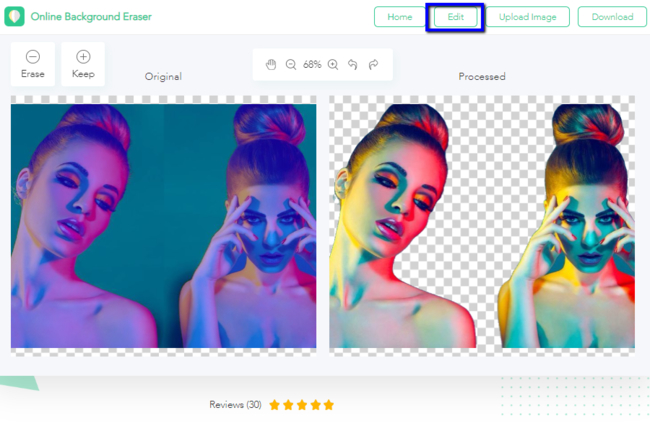Click the Original image preview
Viewport: 650px width, 430px height.
[x=163, y=226]
